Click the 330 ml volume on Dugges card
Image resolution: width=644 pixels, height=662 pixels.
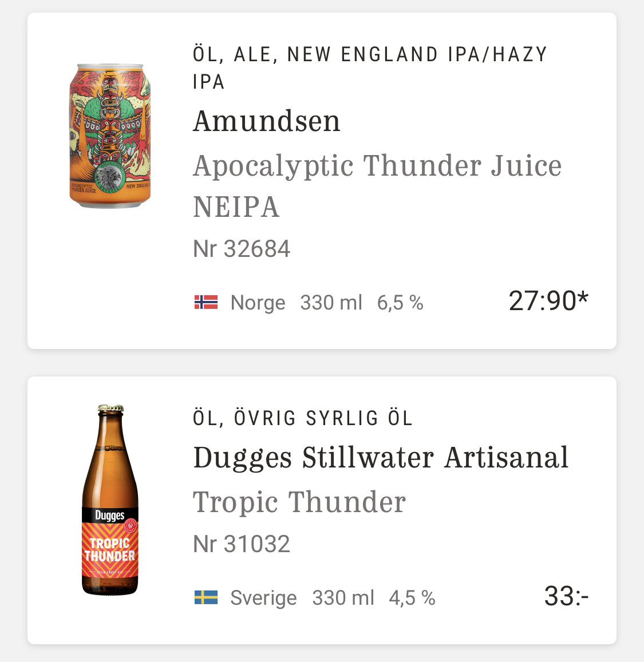pos(343,598)
